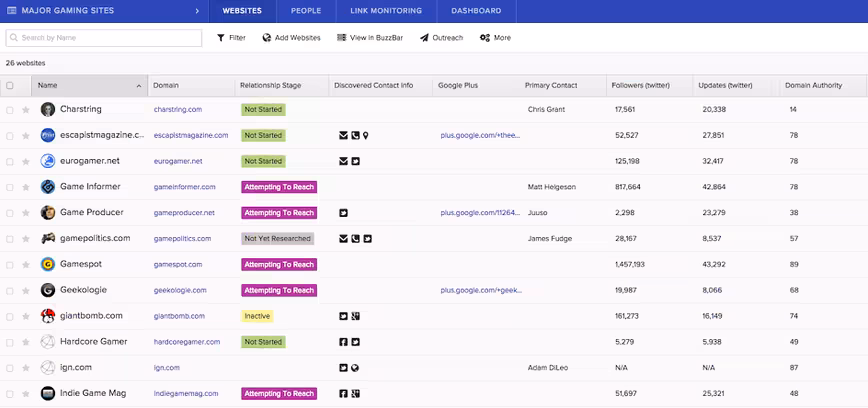The image size is (868, 408).
Task: Click the Google Plus icon in Indie Game Mag row
Action: coord(355,394)
